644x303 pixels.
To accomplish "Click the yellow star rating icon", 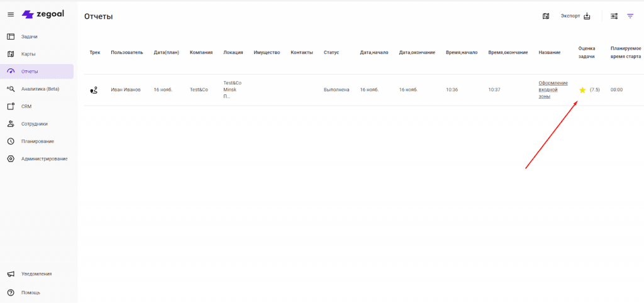I will [582, 90].
